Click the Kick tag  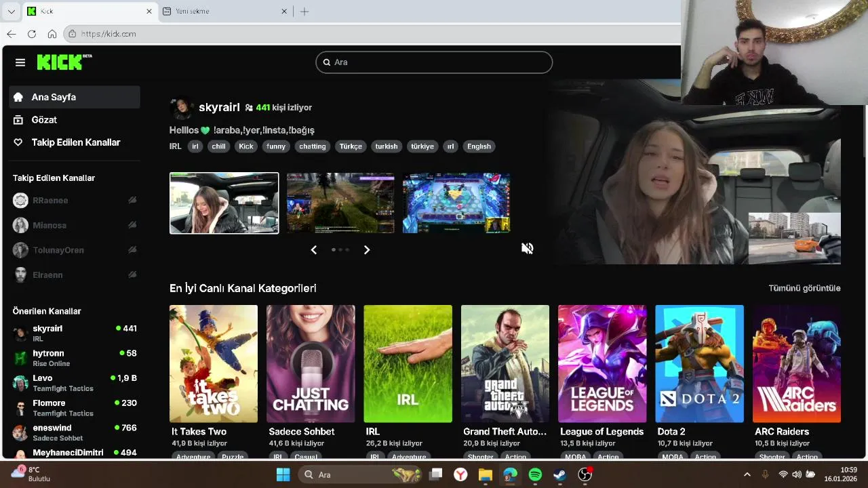click(245, 146)
